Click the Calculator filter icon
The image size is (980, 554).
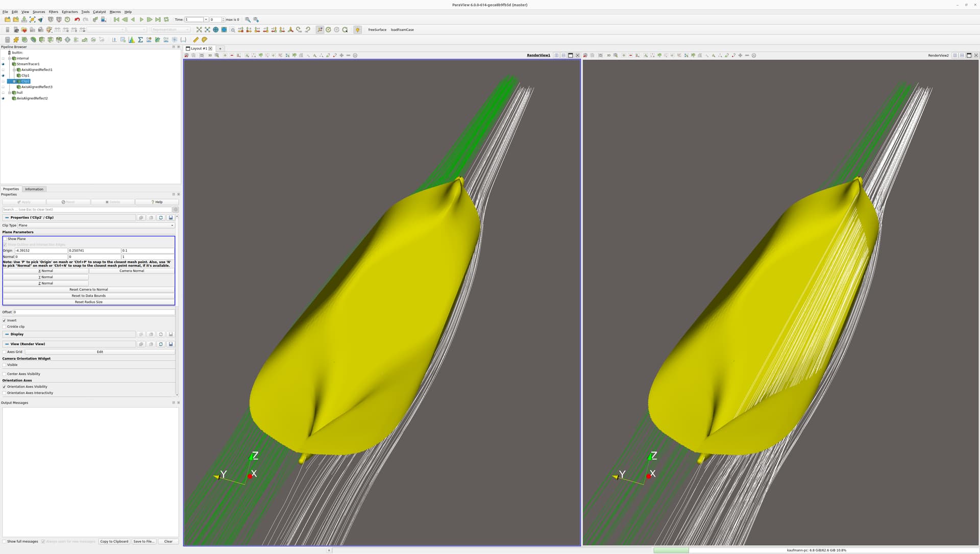[x=8, y=40]
